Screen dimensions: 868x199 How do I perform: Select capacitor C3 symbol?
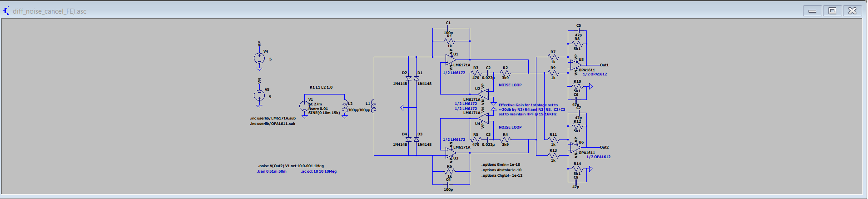point(488,139)
